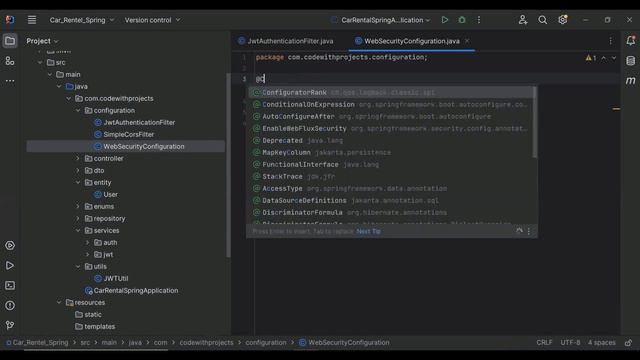Expand the auth package
This screenshot has width=640, height=360.
tap(87, 242)
